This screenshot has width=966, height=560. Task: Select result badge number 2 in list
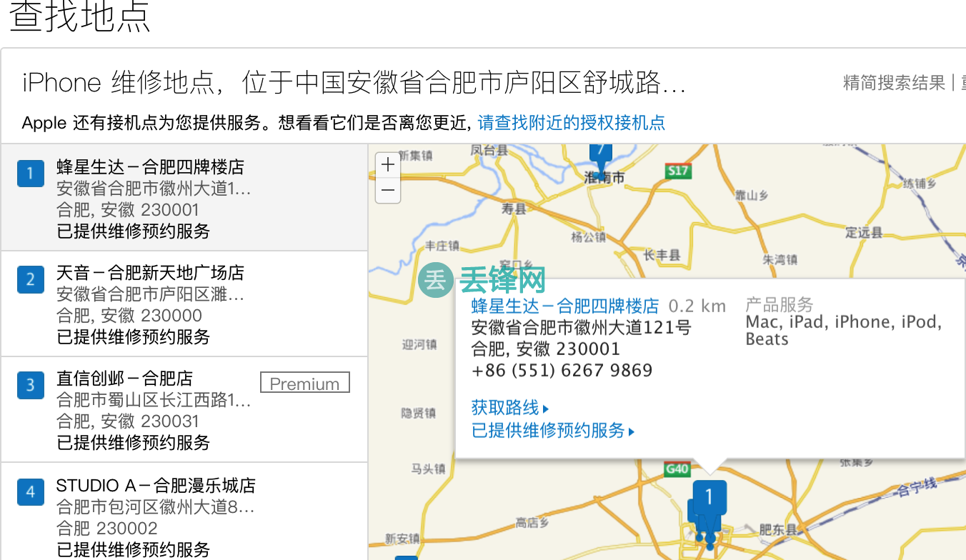pos(30,279)
